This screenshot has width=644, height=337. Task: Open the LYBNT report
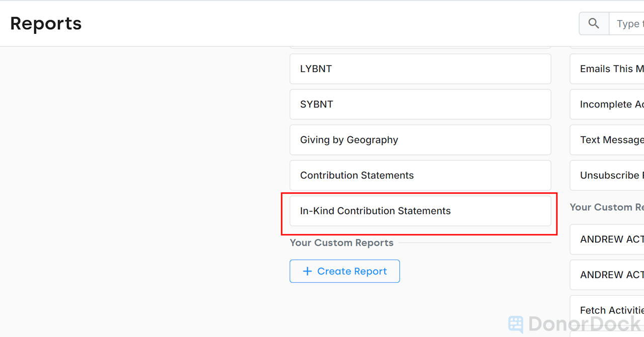(420, 69)
